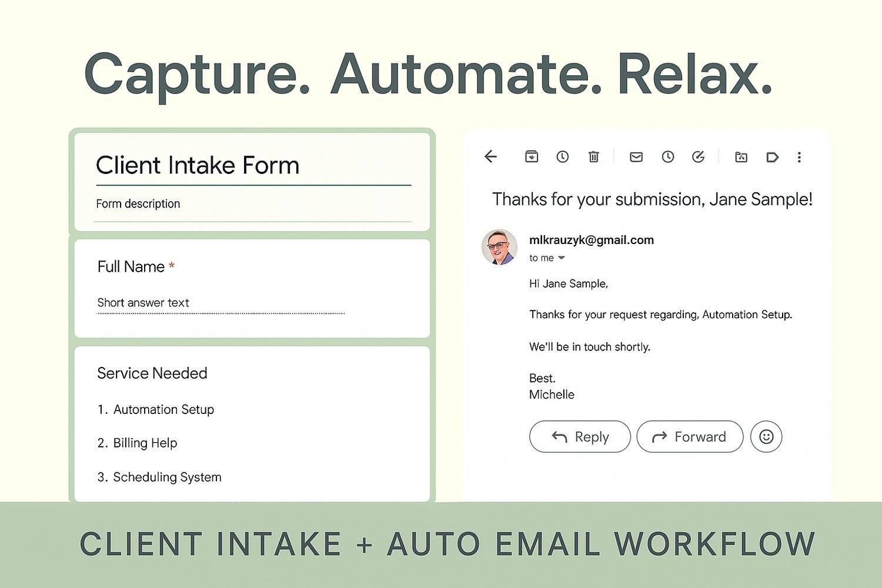The height and width of the screenshot is (588, 882).
Task: Click the Forward button
Action: pyautogui.click(x=690, y=436)
